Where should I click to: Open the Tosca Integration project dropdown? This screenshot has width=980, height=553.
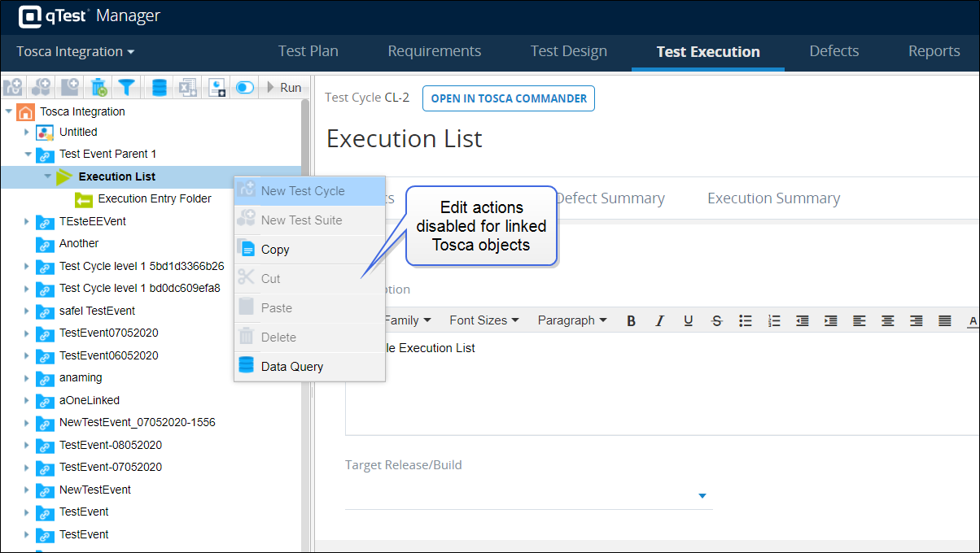(76, 51)
